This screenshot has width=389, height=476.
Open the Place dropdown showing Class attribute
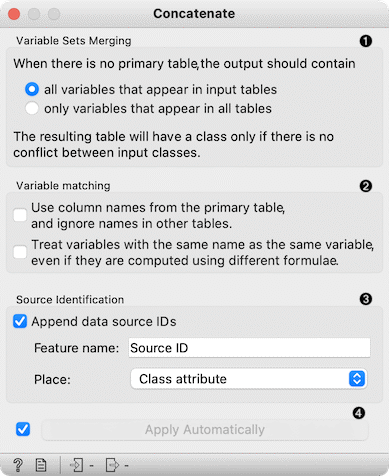pos(249,379)
